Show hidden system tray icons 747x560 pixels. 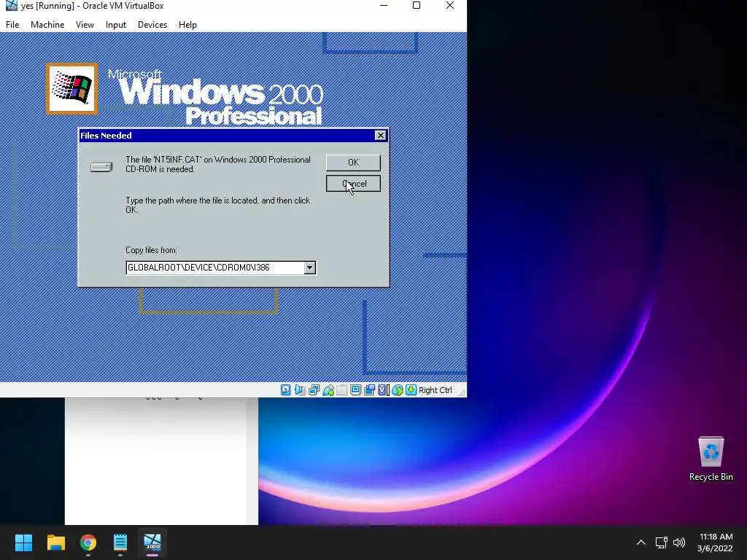(641, 542)
